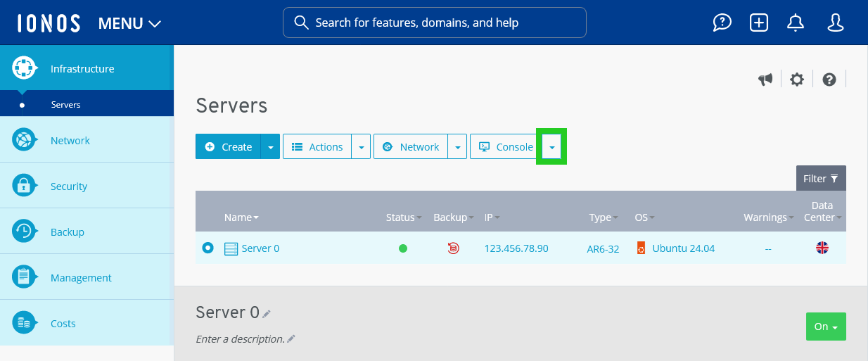Click the Server 0 row server icon
This screenshot has width=868, height=361.
(x=231, y=248)
